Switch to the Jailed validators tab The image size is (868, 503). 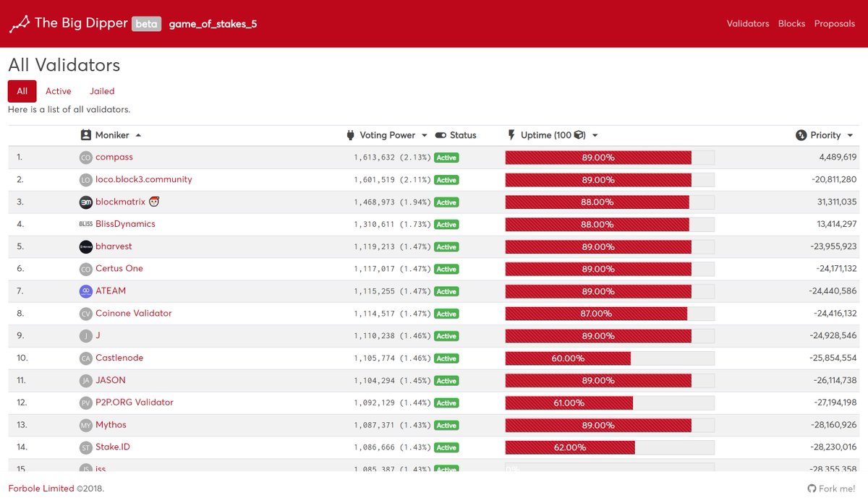tap(102, 91)
